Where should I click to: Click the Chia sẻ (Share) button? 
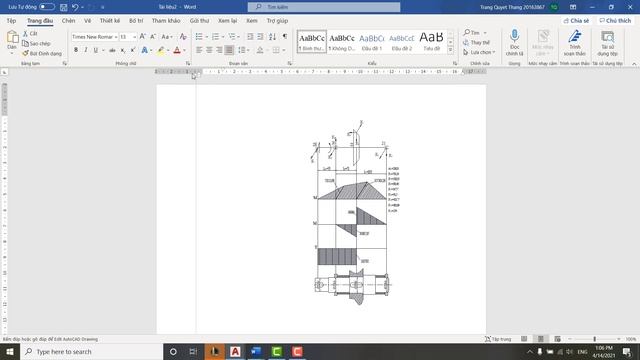click(x=576, y=20)
